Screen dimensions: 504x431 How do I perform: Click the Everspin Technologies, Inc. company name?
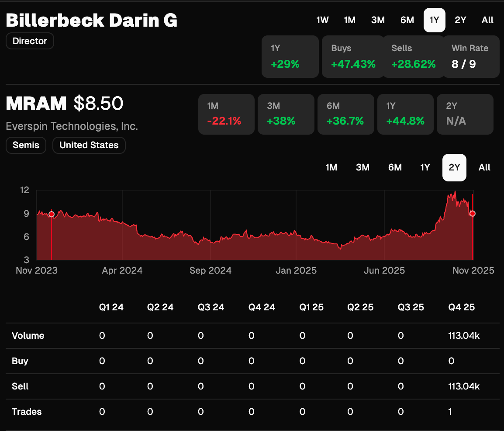[x=72, y=126]
